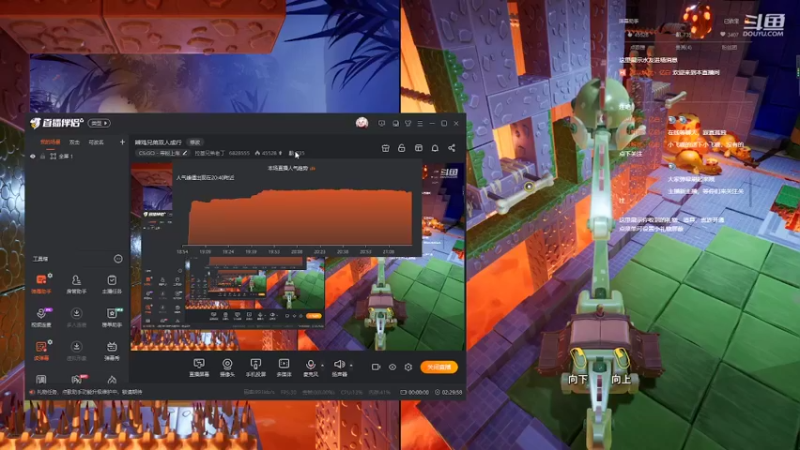Viewport: 800px width, 450px height.
Task: Open the hamburger menu in the title bar
Action: tap(420, 123)
